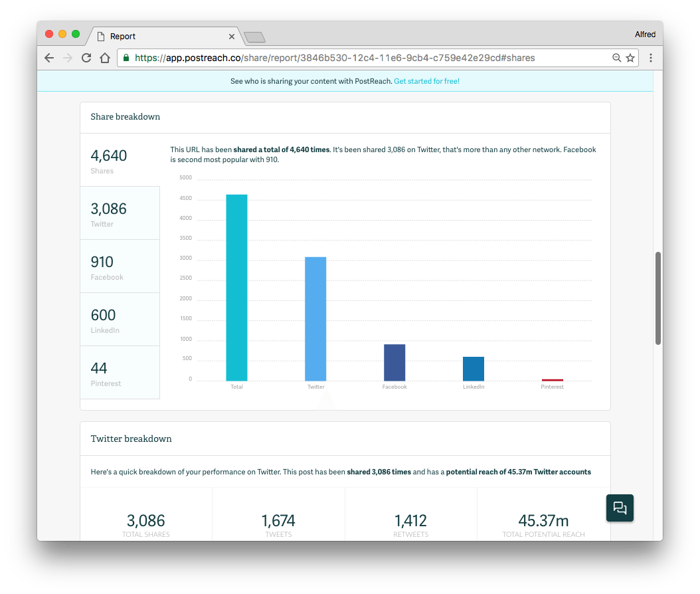Image resolution: width=700 pixels, height=594 pixels.
Task: Open the browser home page
Action: coord(105,57)
